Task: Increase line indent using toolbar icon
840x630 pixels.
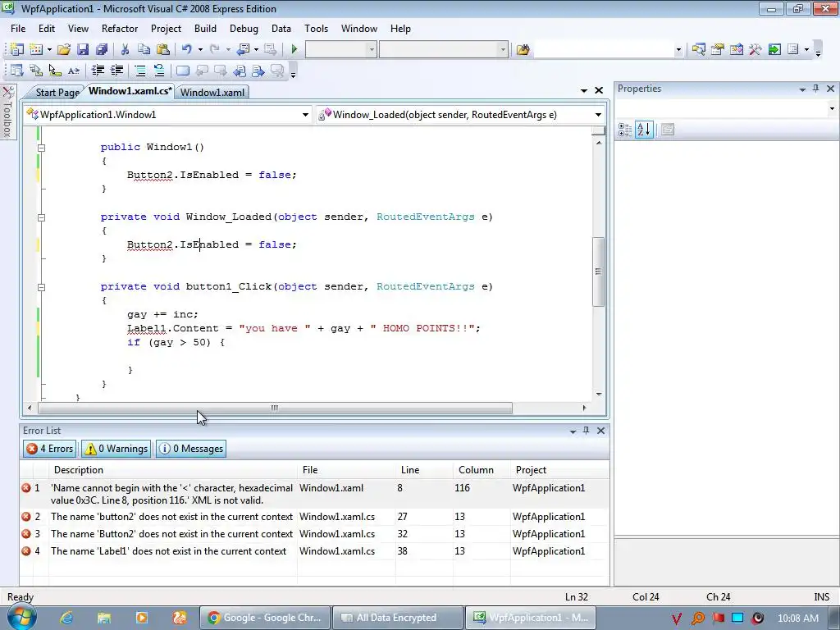Action: coord(116,71)
